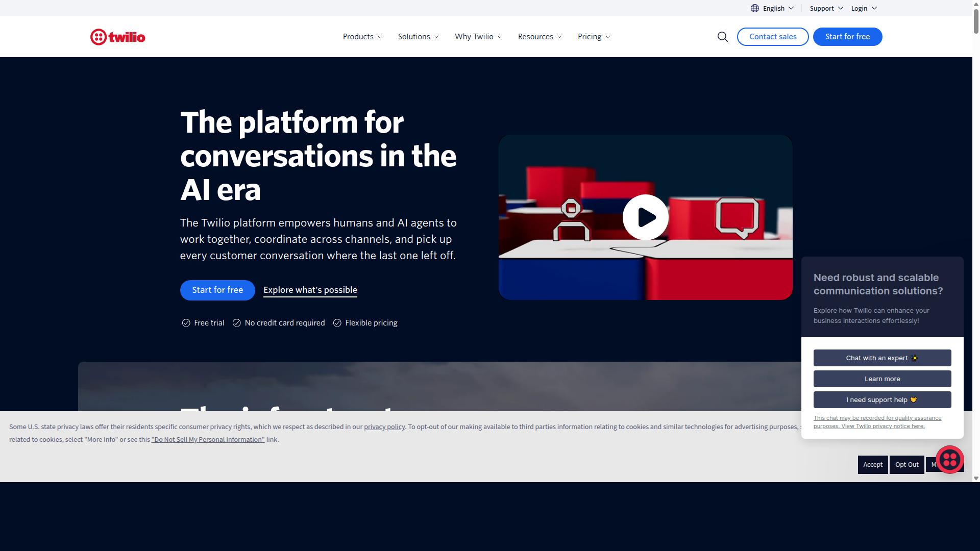Click header Start for free button
This screenshot has height=551, width=980.
click(847, 37)
